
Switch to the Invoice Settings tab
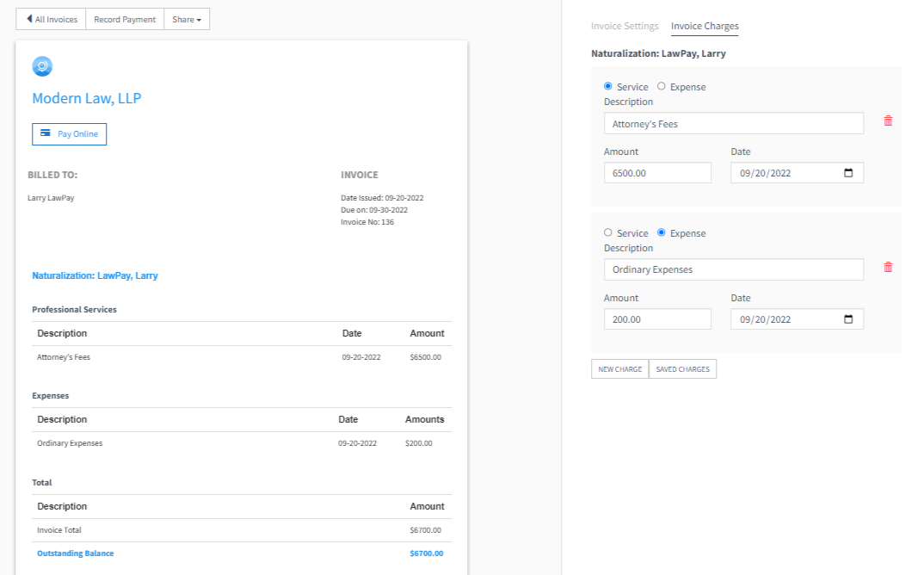coord(625,26)
